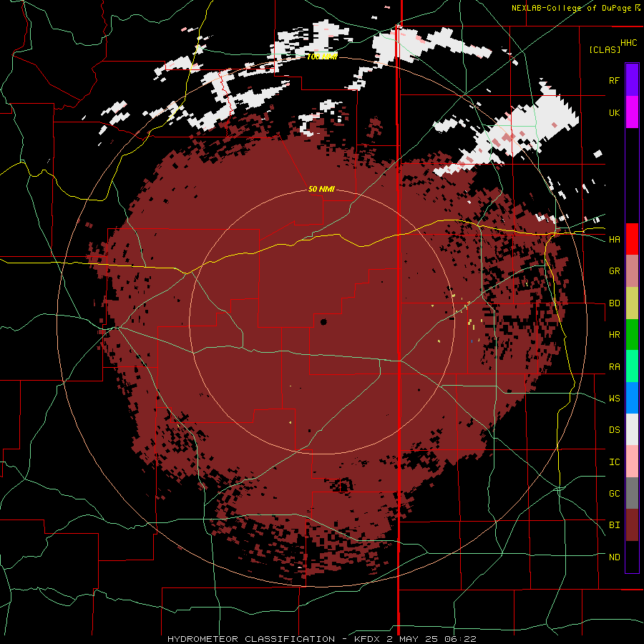This screenshot has height=644, width=644.
Task: Select the IC legend label
Action: coord(614,462)
